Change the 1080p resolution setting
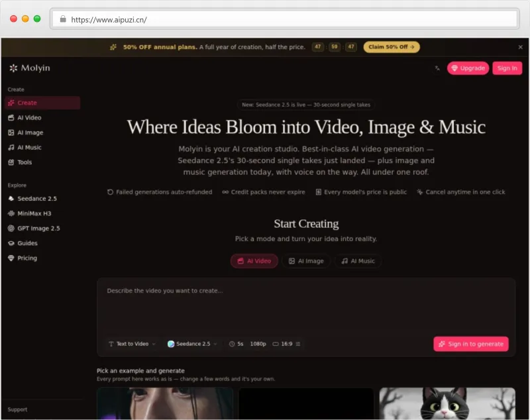The image size is (530, 420). tap(258, 344)
